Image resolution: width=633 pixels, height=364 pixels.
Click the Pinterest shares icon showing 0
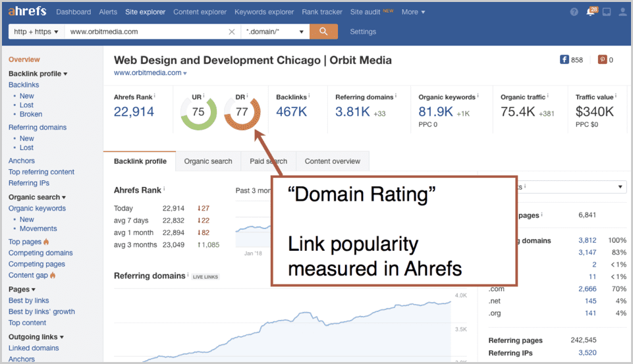pyautogui.click(x=602, y=60)
